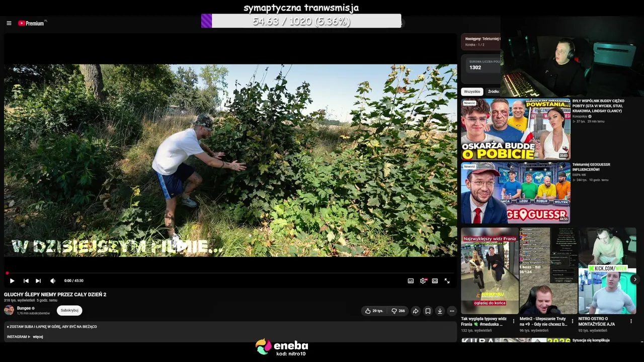
Task: Toggle subtitles captions icon in player
Action: pos(411,281)
